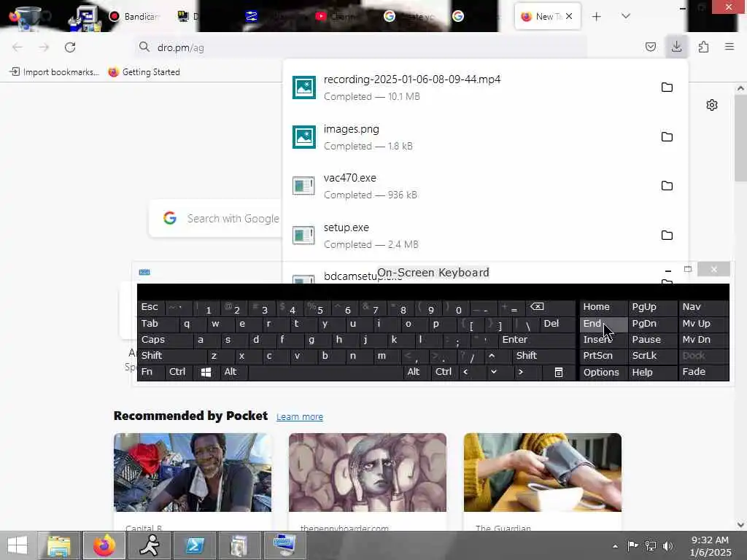Viewport: 747px width, 560px height.
Task: Show hidden tray icons arrow
Action: tap(615, 546)
